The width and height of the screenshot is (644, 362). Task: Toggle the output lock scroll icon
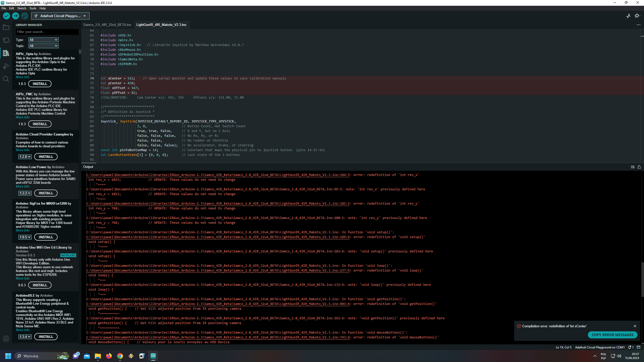tap(639, 167)
